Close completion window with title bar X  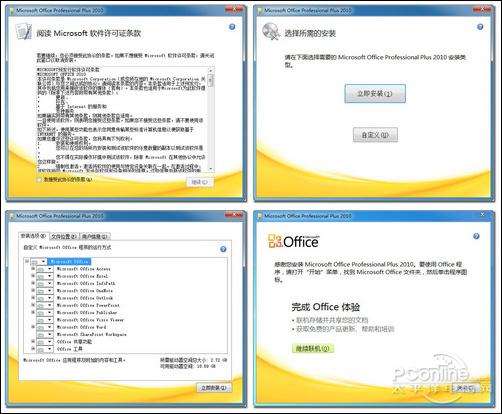[482, 215]
